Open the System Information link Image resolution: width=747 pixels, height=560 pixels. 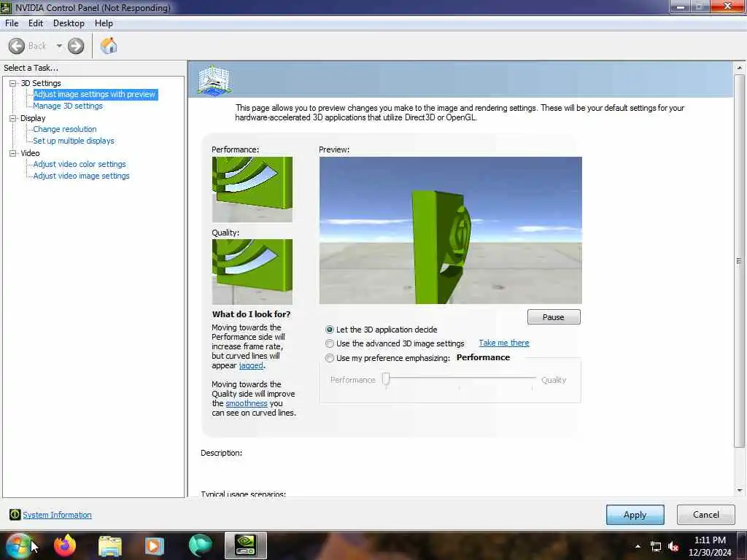click(57, 515)
